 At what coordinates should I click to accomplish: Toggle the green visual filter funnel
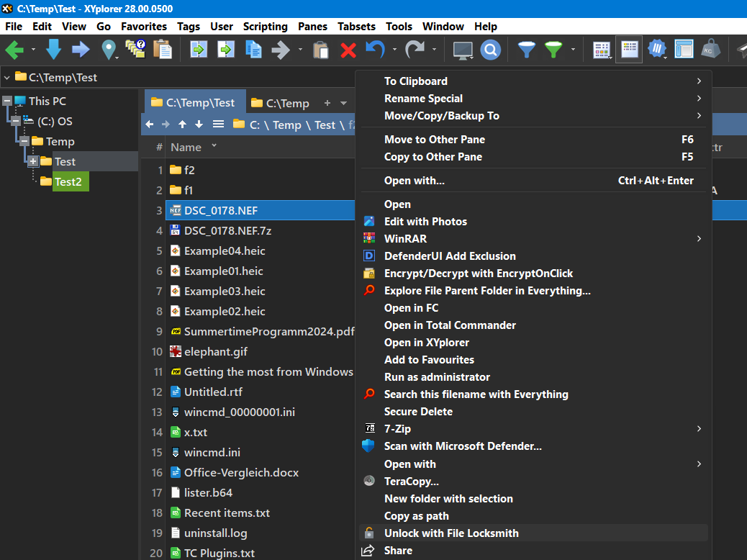click(553, 49)
